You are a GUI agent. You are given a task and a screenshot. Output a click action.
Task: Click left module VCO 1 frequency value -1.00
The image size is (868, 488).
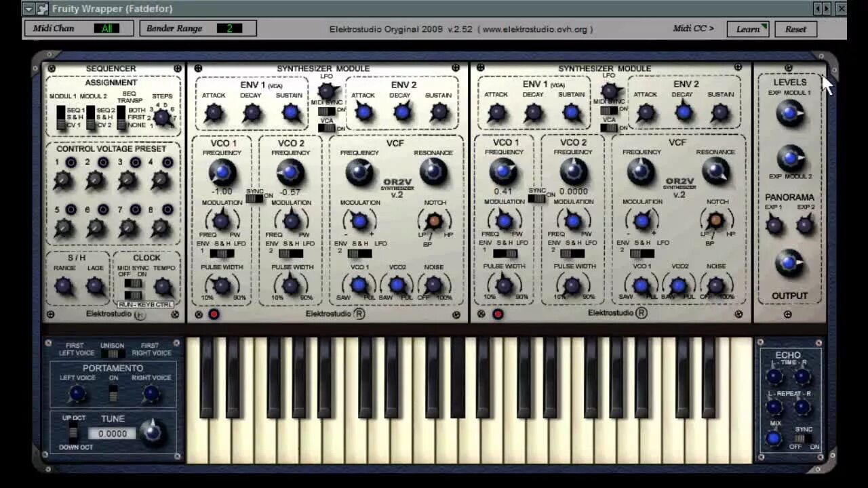click(x=222, y=192)
